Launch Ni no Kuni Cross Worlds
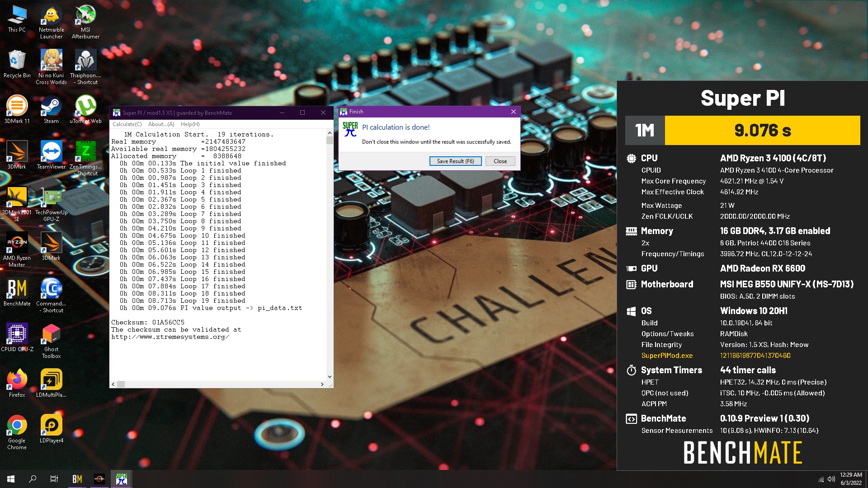The image size is (868, 488). click(x=51, y=67)
